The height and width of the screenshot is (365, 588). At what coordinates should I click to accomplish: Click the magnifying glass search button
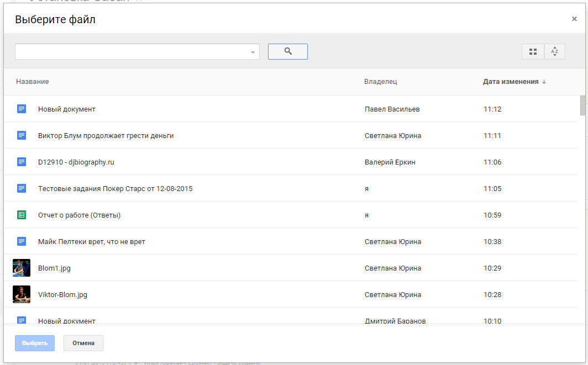click(287, 51)
